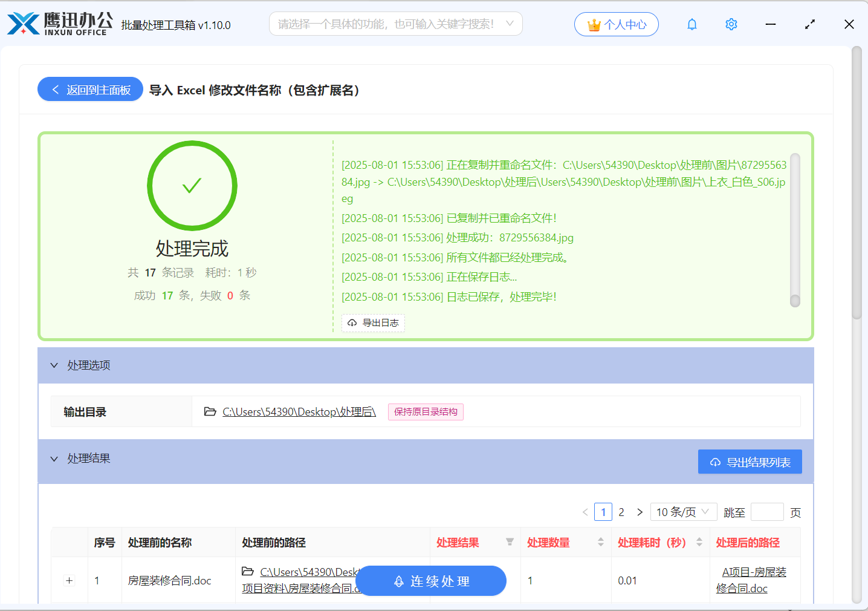The width and height of the screenshot is (868, 611).
Task: Click the 输出目录 label
Action: click(85, 412)
